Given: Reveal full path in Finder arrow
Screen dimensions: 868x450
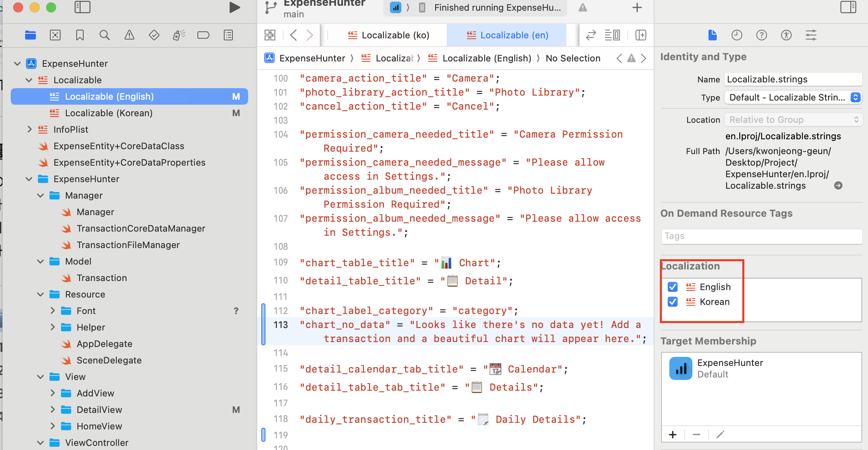Looking at the screenshot, I should (x=838, y=185).
